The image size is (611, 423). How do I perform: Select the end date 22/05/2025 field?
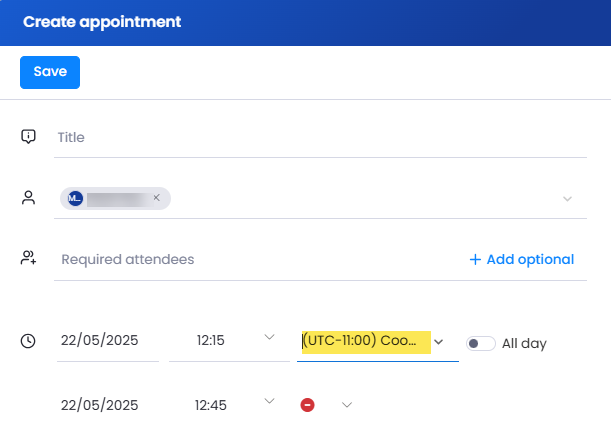point(108,405)
